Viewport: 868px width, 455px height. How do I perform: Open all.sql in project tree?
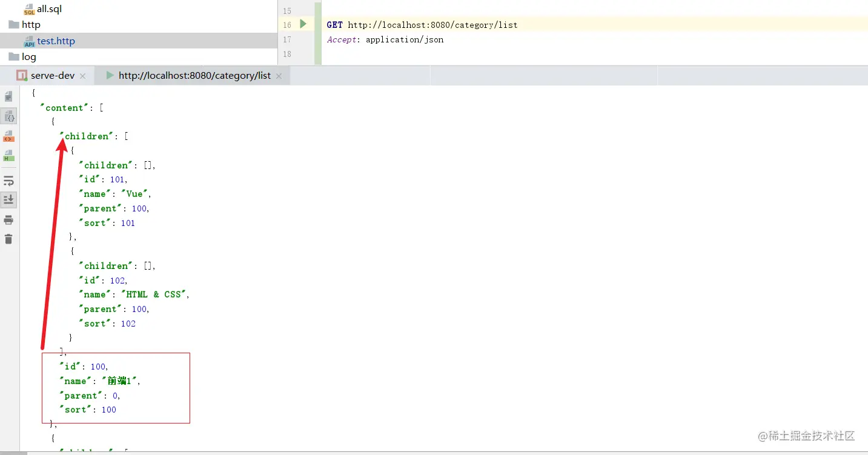(x=49, y=9)
